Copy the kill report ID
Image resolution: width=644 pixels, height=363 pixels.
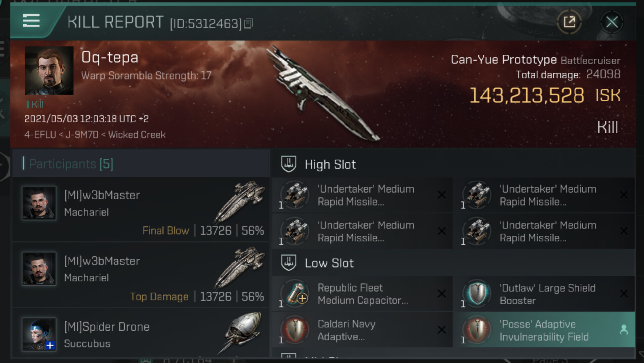pos(248,23)
